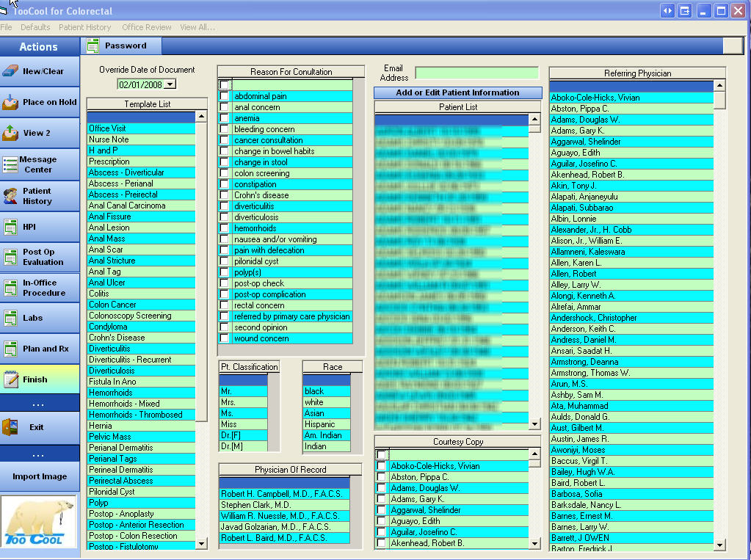The image size is (751, 560).
Task: Open the HPI form icon
Action: pyautogui.click(x=10, y=227)
